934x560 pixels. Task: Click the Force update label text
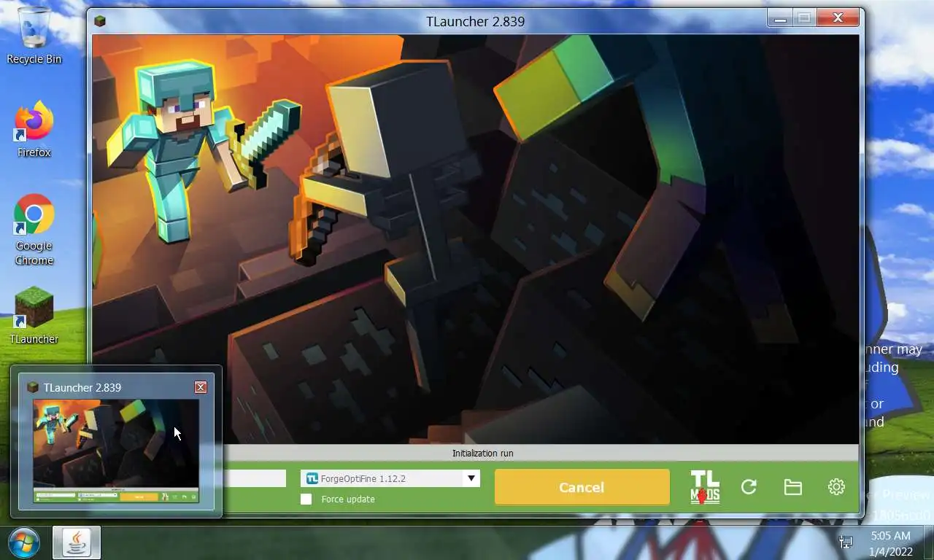348,499
